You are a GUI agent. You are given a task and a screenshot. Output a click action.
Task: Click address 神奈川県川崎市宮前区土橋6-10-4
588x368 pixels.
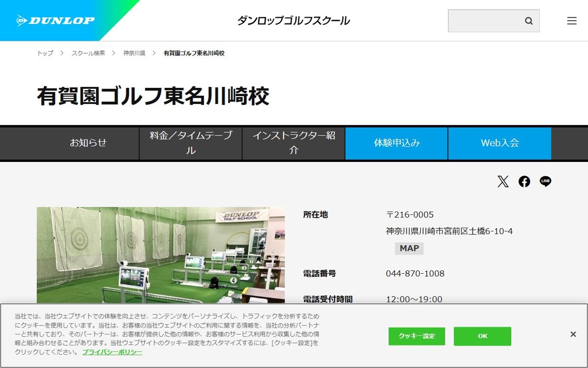tap(449, 231)
